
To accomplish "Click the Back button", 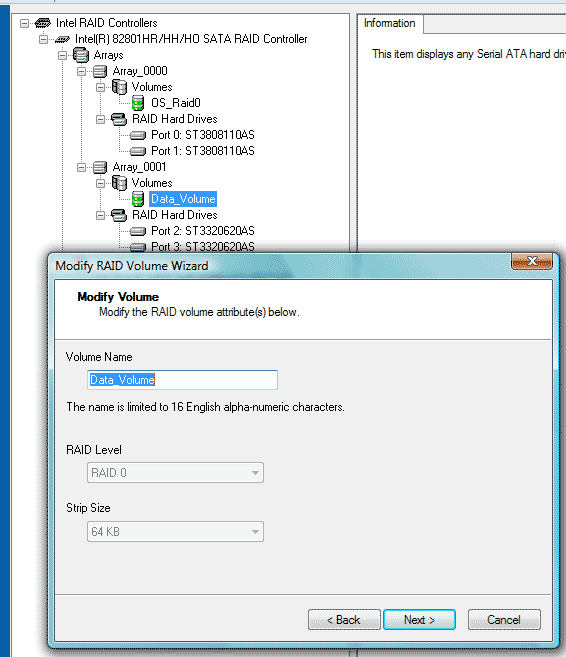I will pos(344,620).
